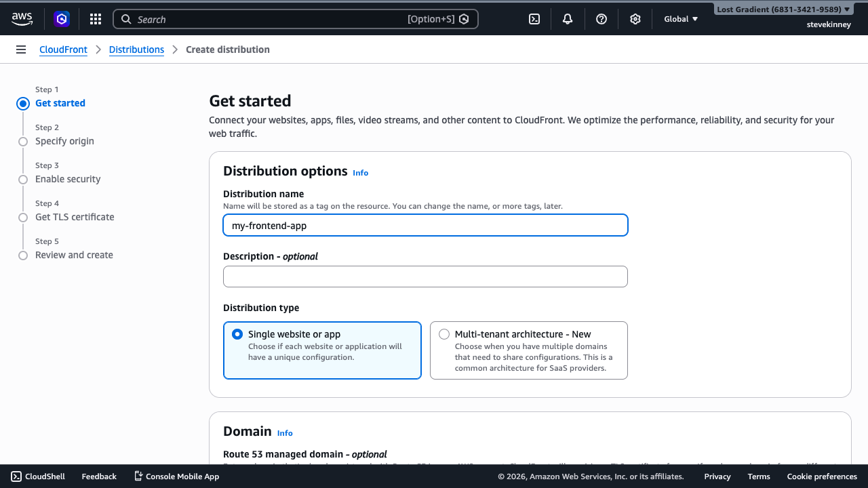Screen dimensions: 868x488
Task: Click the Description optional input field
Action: point(425,277)
